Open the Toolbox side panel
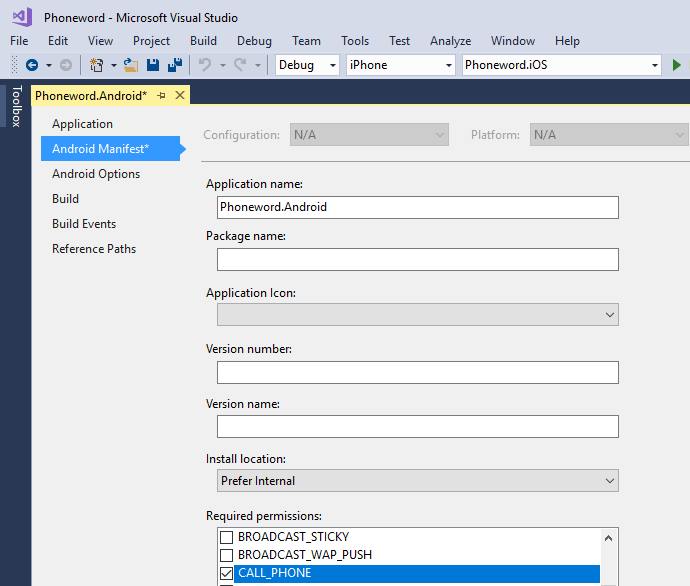Screen dimensions: 690x586 tap(15, 107)
